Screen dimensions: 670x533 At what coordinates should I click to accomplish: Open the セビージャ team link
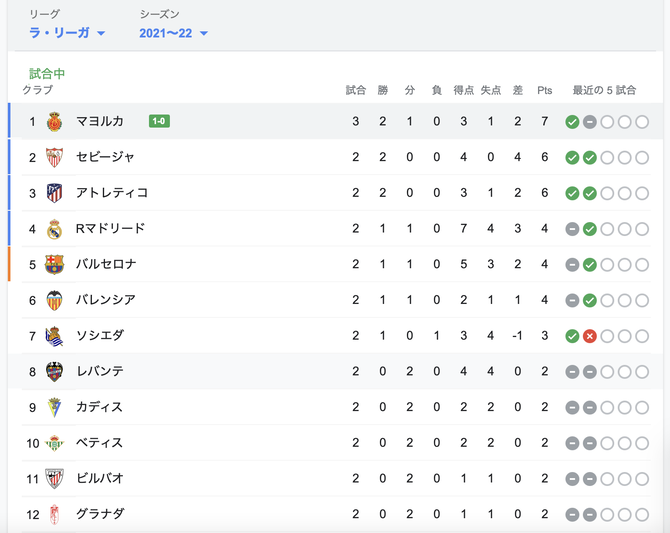(x=105, y=157)
